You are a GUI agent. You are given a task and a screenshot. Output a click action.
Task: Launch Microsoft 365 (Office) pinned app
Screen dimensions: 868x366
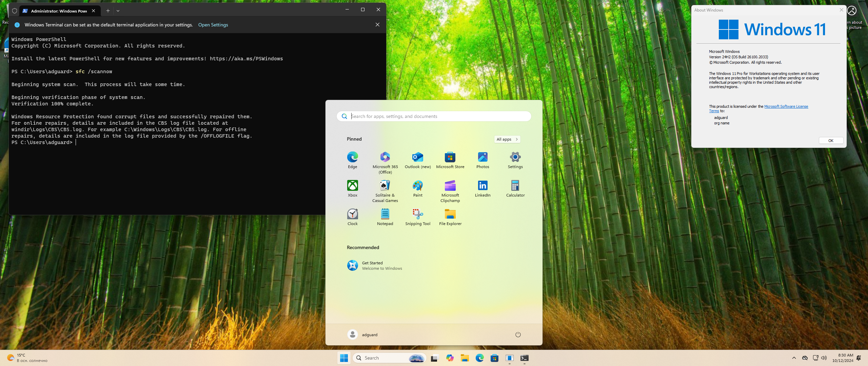tap(385, 163)
